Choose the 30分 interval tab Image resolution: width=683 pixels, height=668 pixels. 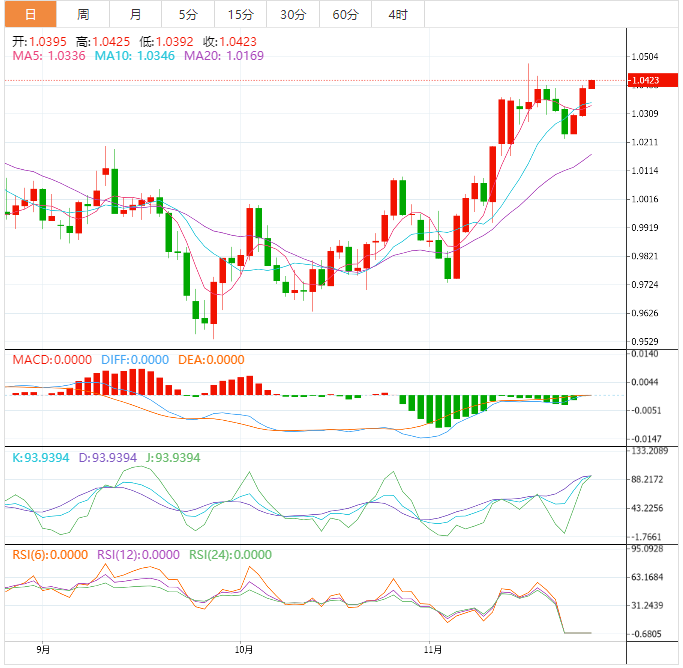[x=293, y=14]
